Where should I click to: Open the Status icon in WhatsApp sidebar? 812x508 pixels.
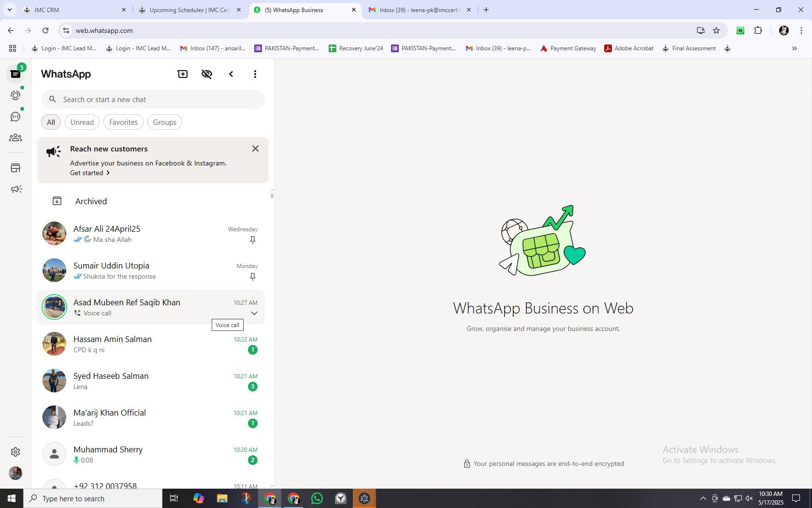point(15,95)
